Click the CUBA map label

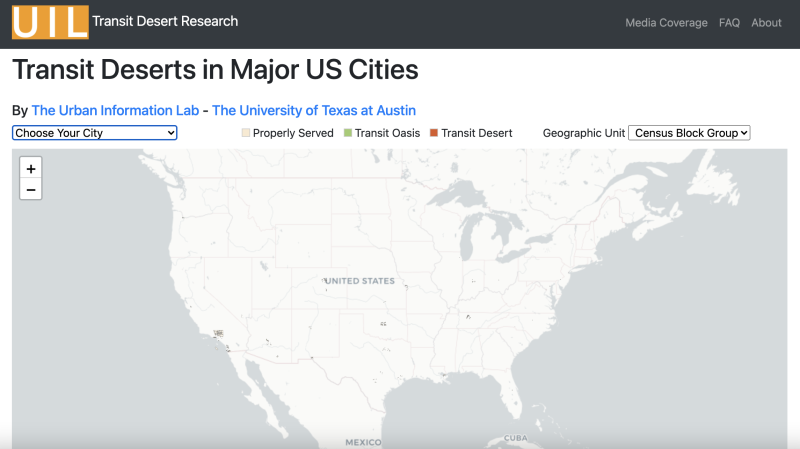tap(516, 438)
